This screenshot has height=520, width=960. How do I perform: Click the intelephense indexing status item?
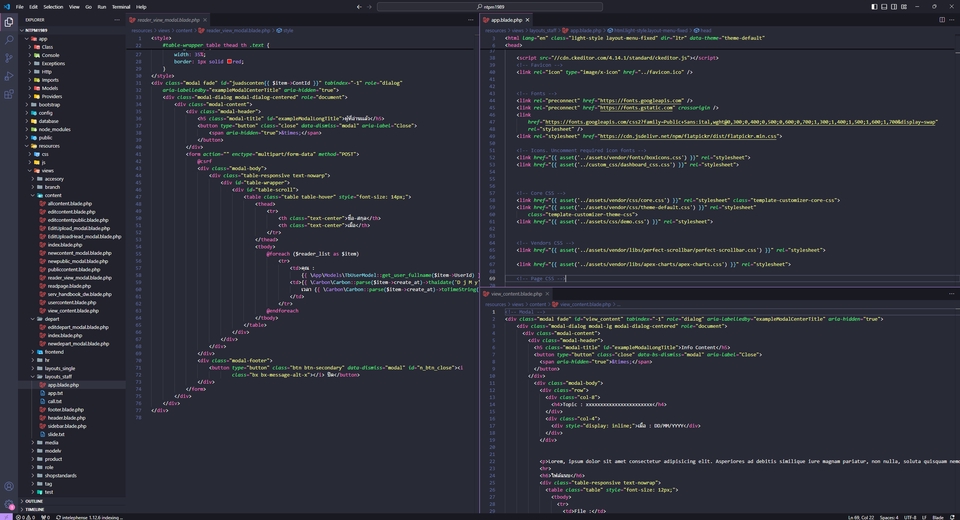[x=89, y=517]
